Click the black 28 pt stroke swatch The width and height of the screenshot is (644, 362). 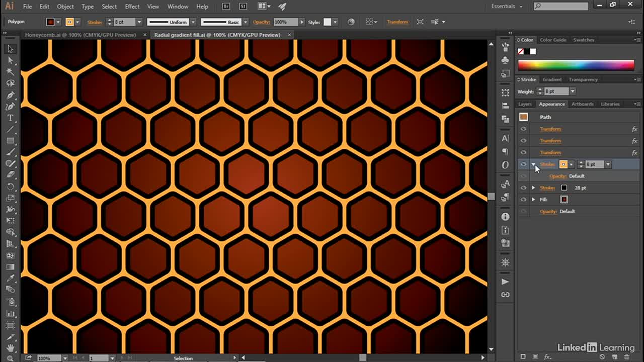(x=564, y=188)
